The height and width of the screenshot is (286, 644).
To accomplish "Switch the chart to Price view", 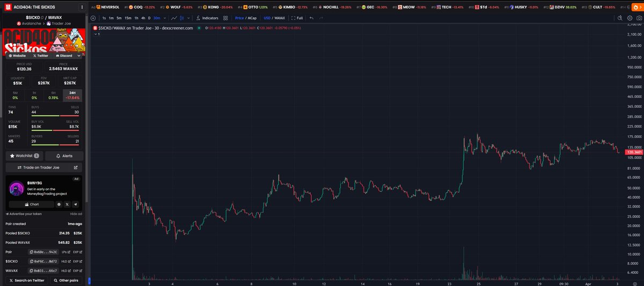I will (x=239, y=18).
